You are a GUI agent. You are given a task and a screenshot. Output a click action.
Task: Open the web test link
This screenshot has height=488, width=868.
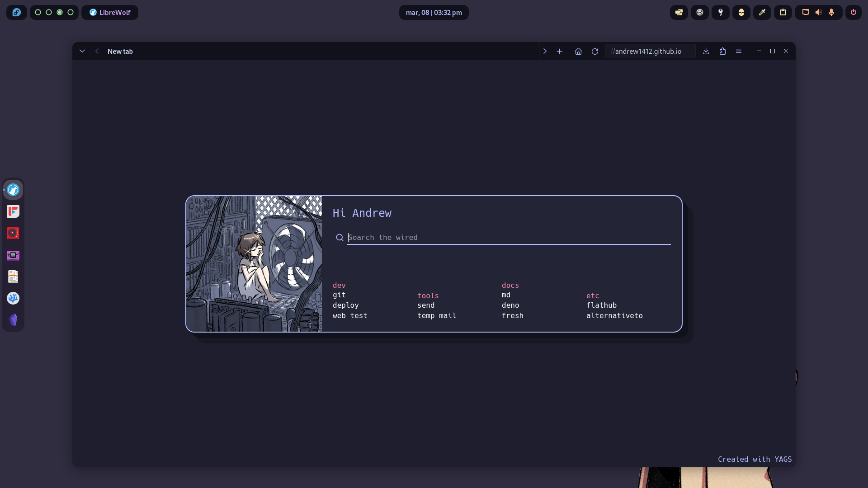click(x=350, y=316)
